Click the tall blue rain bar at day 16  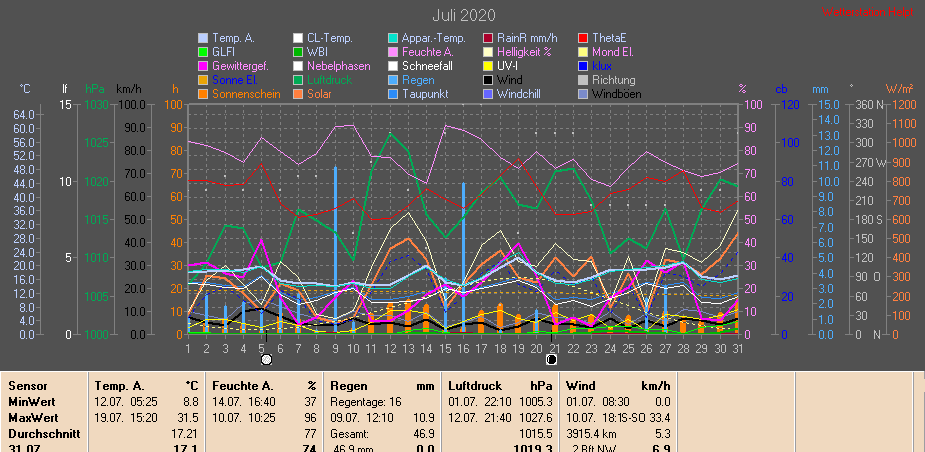464,258
